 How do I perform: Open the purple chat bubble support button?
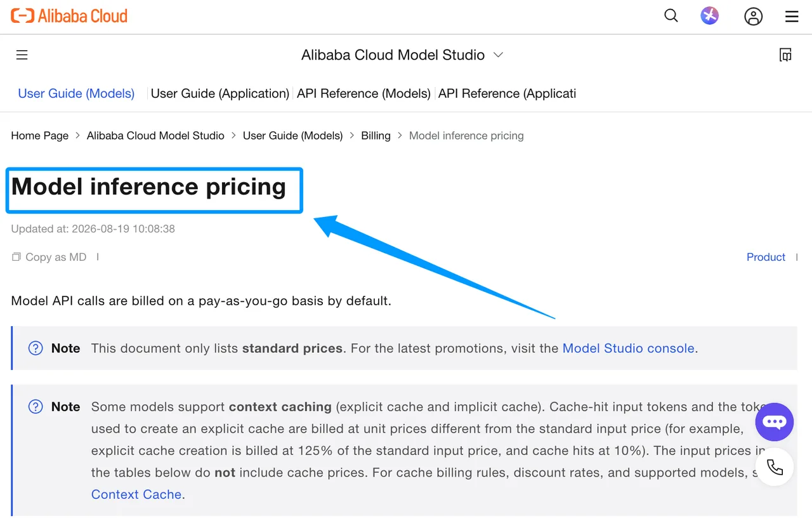(775, 422)
